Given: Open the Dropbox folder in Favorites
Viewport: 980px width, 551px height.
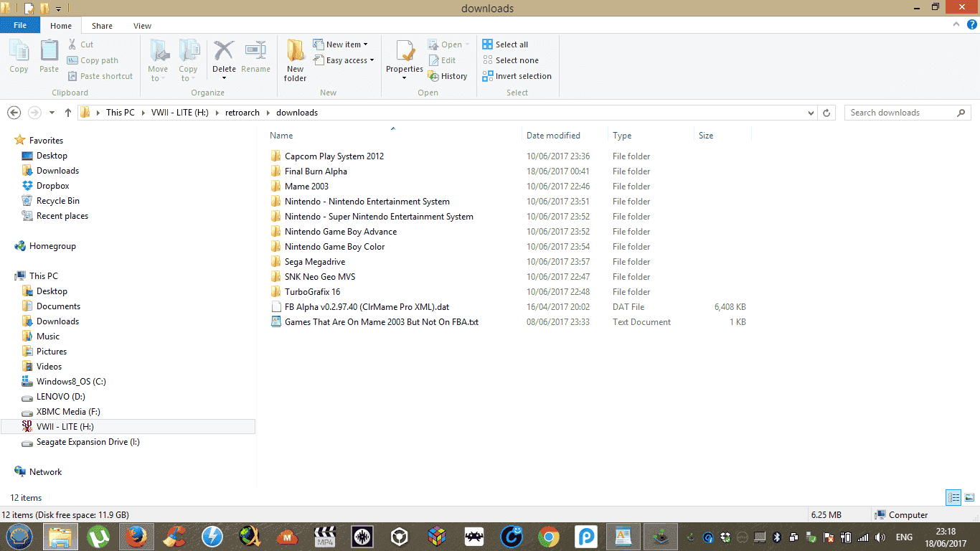Looking at the screenshot, I should [45, 186].
